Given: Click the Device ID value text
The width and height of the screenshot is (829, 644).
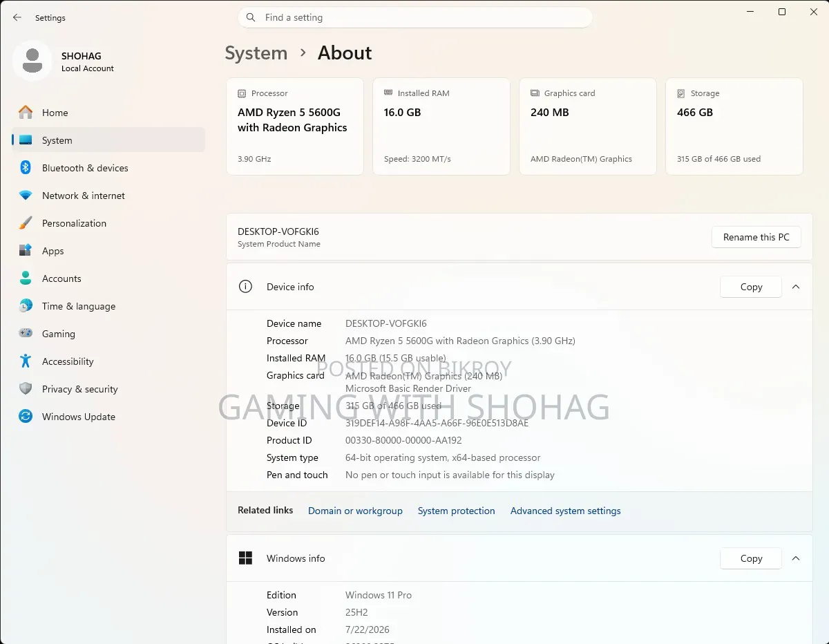Looking at the screenshot, I should tap(437, 423).
